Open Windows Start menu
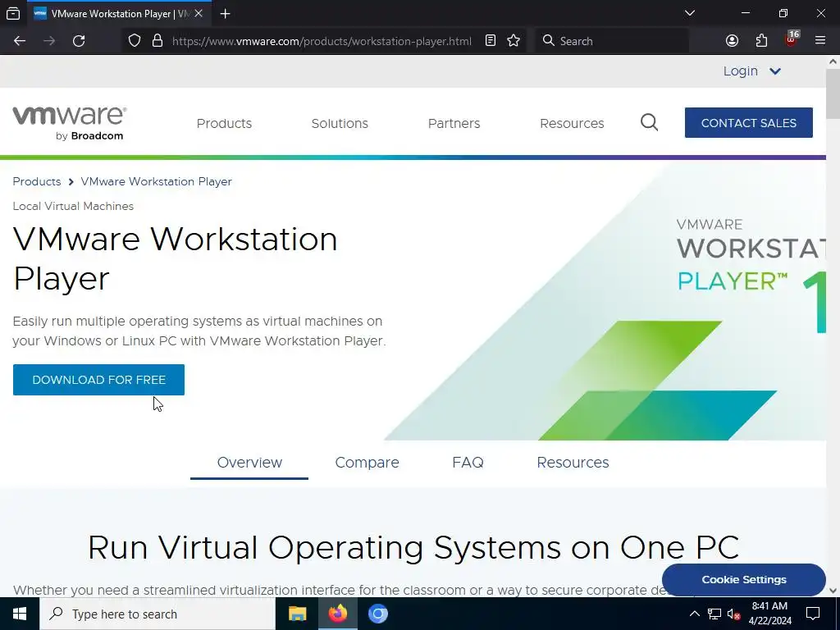The width and height of the screenshot is (840, 630). [x=20, y=614]
